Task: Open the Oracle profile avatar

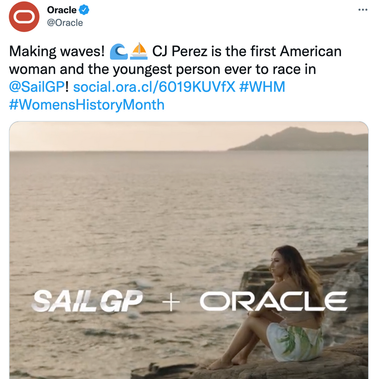Action: click(24, 16)
